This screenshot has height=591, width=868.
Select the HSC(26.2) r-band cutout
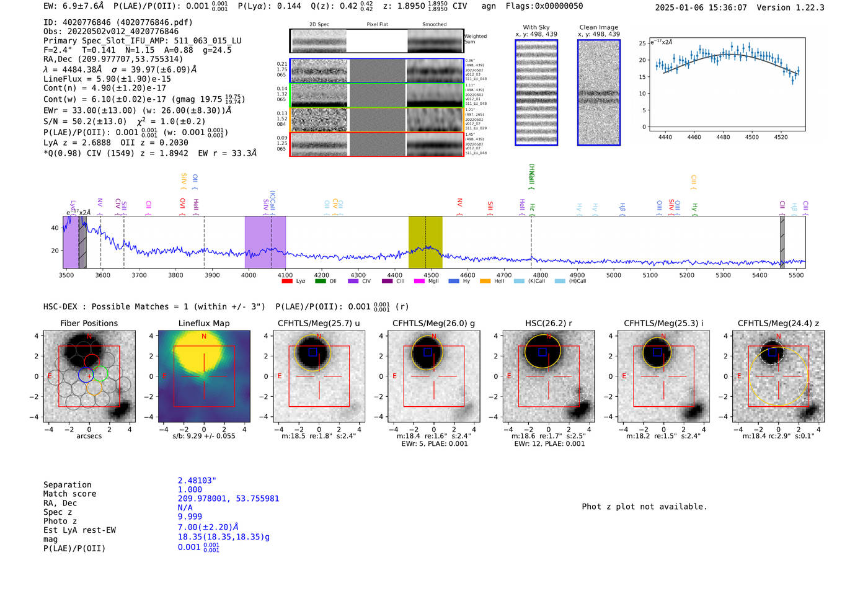(549, 376)
